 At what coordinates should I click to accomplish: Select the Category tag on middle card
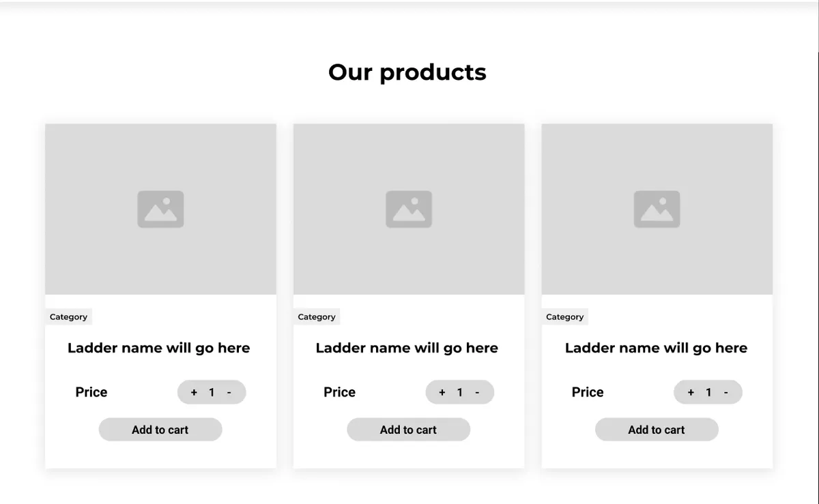click(317, 317)
